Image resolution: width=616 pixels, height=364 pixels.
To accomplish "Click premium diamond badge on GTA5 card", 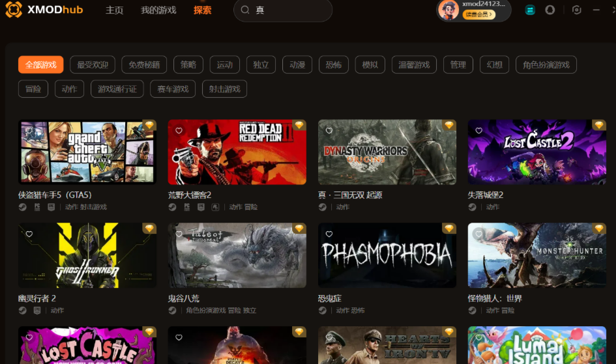I will pyautogui.click(x=149, y=125).
